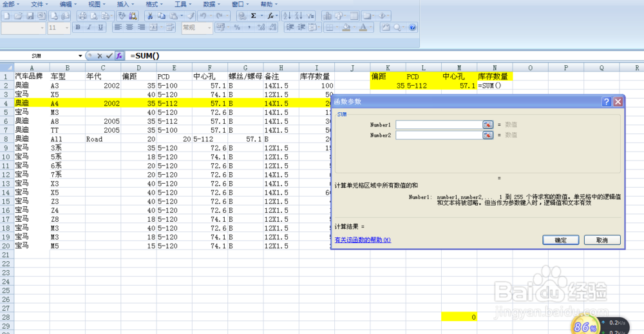
Task: Expand the Zoom magnifier dropdown arrow
Action: 403,28
